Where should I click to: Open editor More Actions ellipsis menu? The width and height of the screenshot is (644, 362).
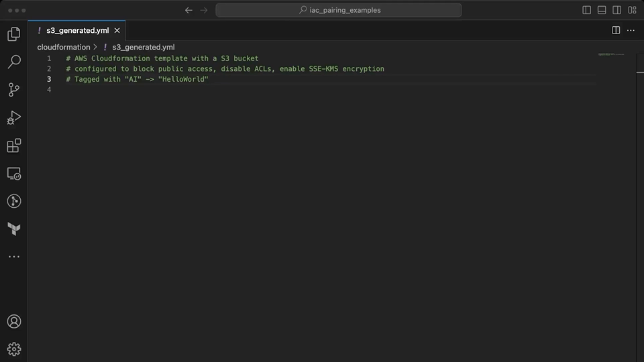pyautogui.click(x=631, y=30)
